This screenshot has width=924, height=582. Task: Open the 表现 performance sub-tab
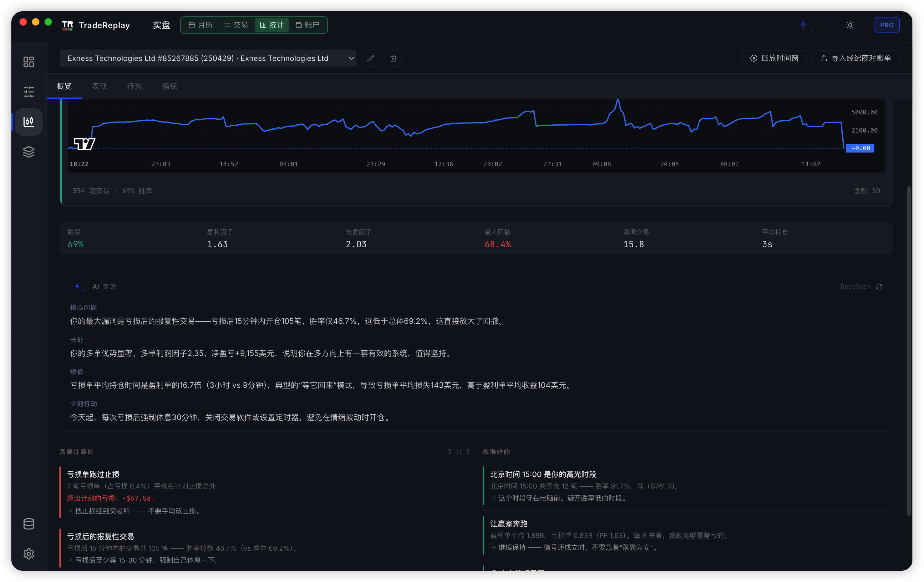[x=99, y=86]
